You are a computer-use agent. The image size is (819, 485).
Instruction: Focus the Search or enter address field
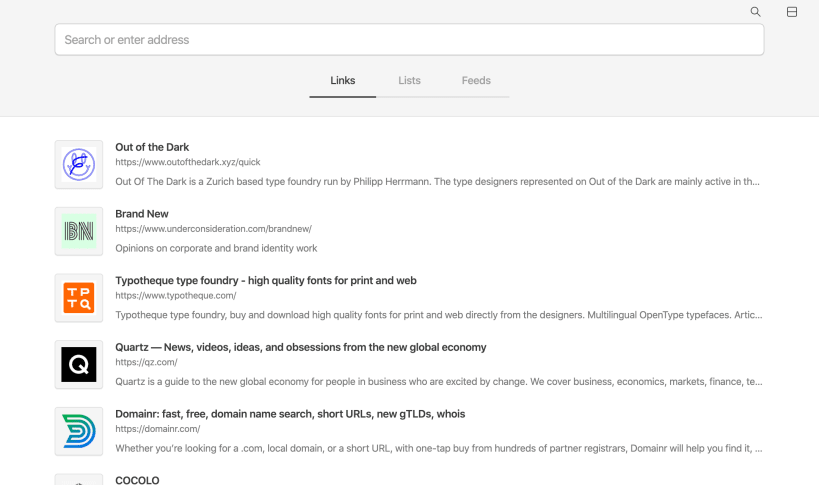(409, 40)
